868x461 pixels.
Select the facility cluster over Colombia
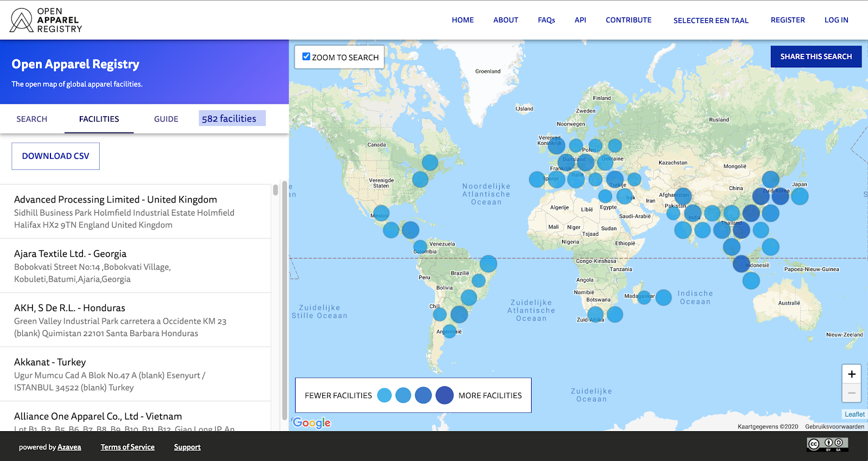point(420,248)
